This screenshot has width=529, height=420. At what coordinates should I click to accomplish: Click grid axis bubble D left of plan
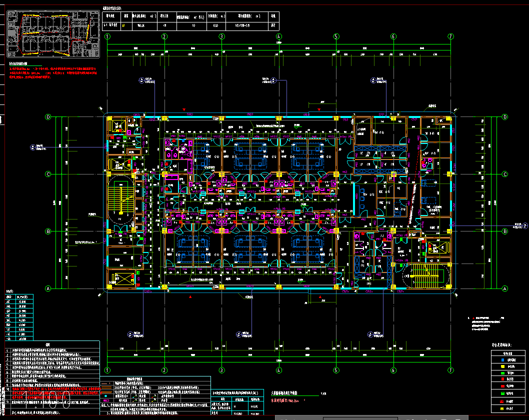point(48,117)
